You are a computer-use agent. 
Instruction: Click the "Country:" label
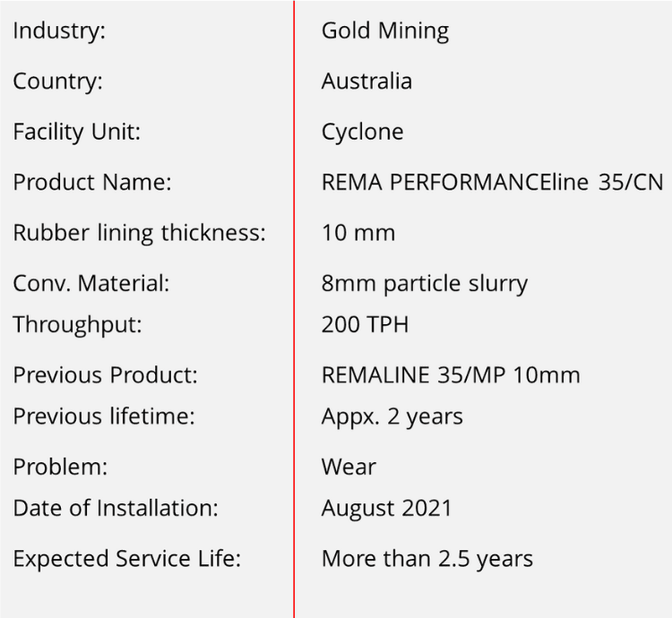coord(57,81)
